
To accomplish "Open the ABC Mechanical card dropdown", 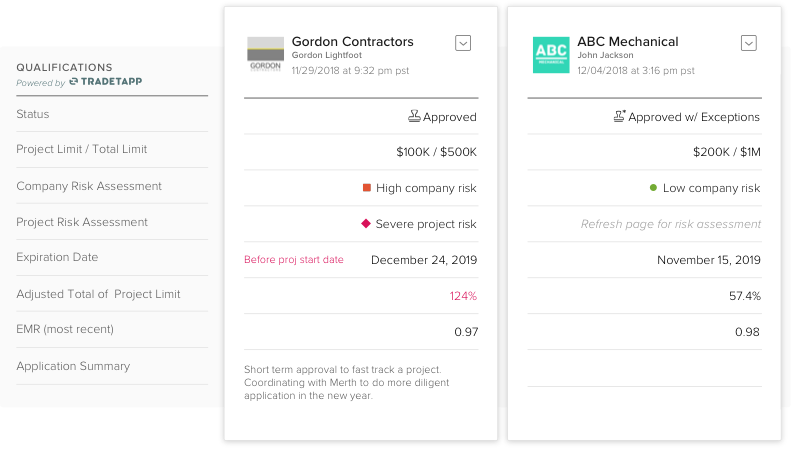I will click(x=748, y=43).
